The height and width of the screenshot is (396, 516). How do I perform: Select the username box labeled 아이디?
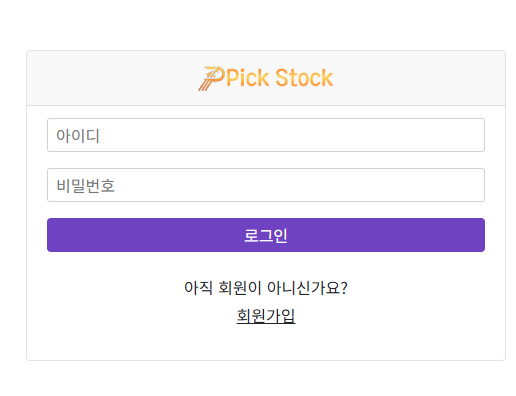click(x=266, y=135)
